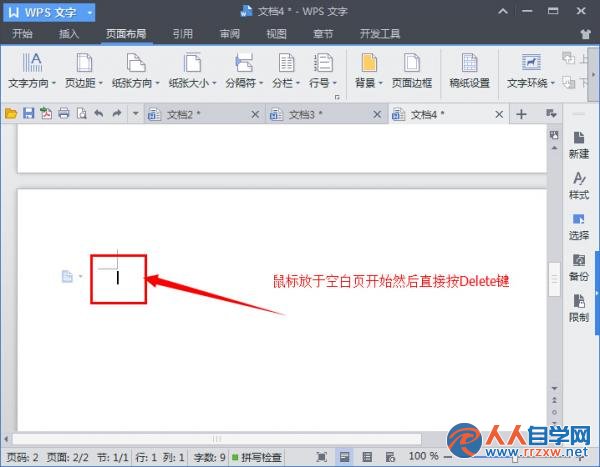600x467 pixels.
Task: Expand the 分隔符 dropdown arrow
Action: pos(261,83)
